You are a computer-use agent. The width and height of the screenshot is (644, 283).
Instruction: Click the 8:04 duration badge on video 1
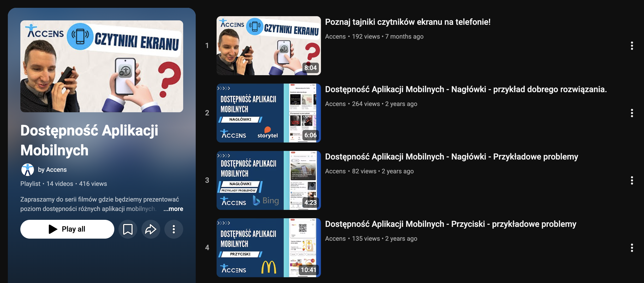point(310,68)
